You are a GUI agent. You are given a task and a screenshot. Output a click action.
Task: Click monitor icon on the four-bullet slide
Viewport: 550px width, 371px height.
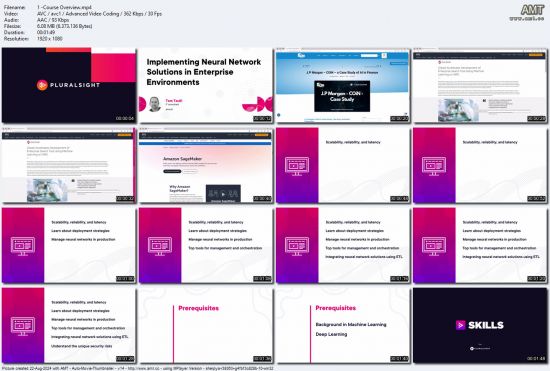pos(160,245)
